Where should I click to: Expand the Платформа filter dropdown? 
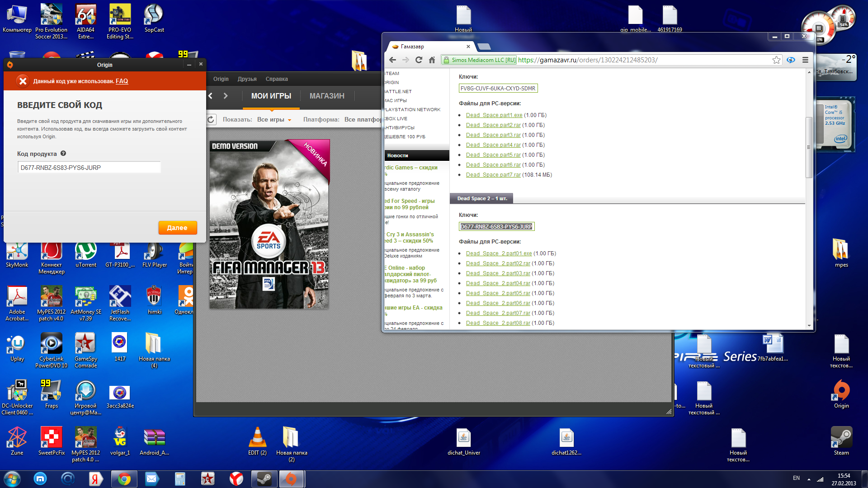point(363,120)
